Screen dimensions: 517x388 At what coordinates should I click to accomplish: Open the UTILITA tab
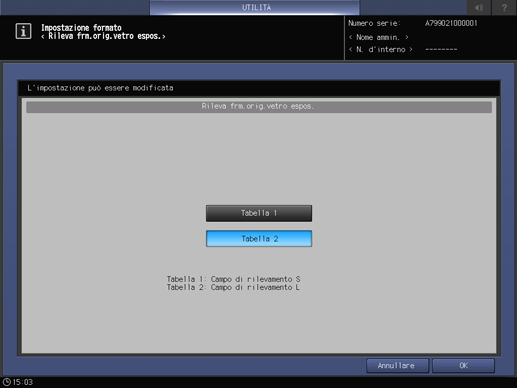point(255,7)
